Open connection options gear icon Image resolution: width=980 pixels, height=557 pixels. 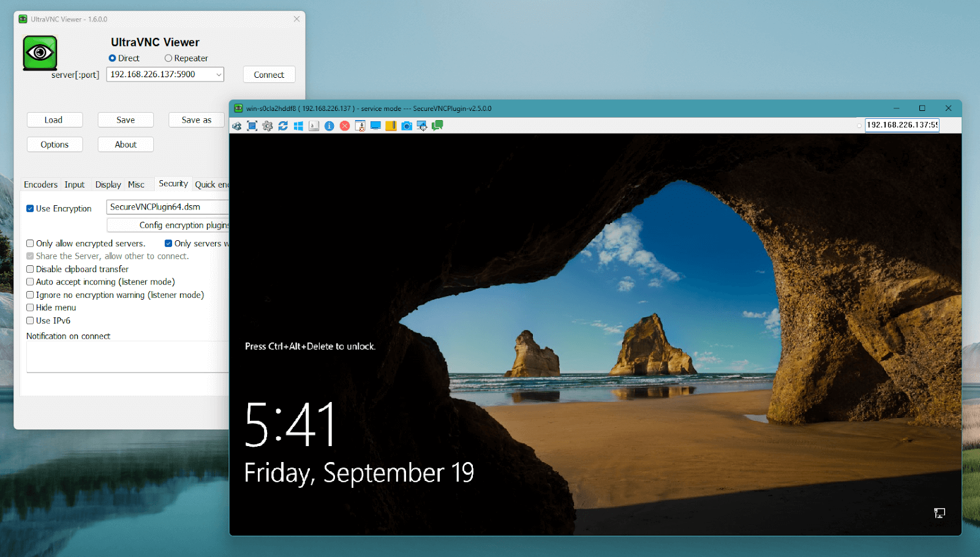(268, 126)
